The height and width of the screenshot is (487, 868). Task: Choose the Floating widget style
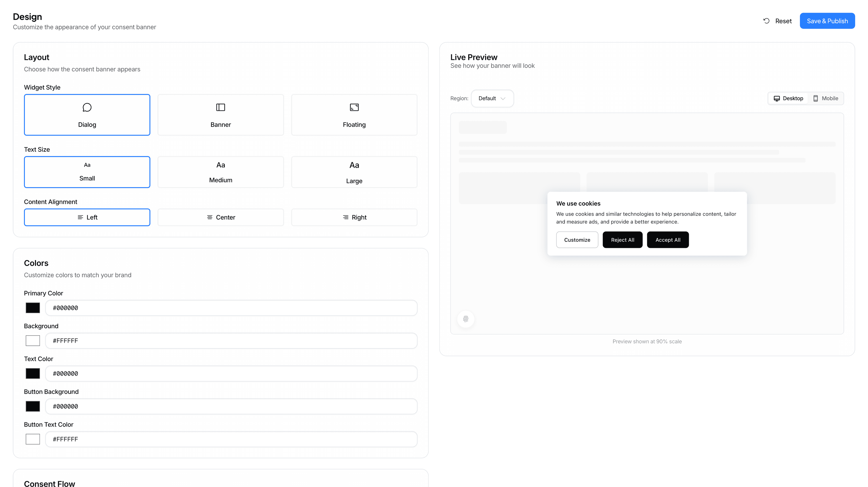coord(354,115)
